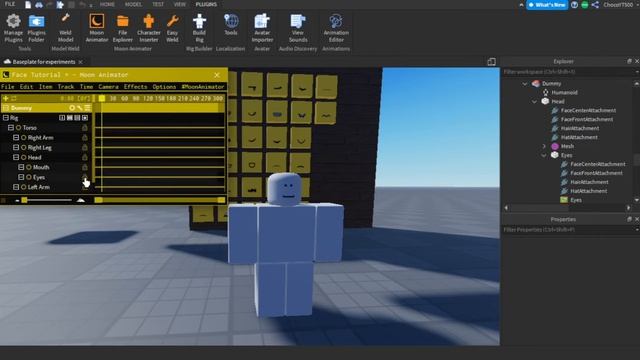Launch Character Inserter tool
The width and height of the screenshot is (640, 360).
149,28
